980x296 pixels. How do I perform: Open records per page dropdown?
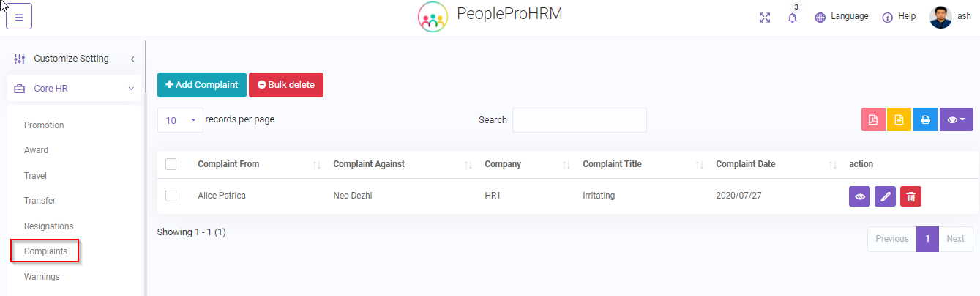(x=180, y=120)
